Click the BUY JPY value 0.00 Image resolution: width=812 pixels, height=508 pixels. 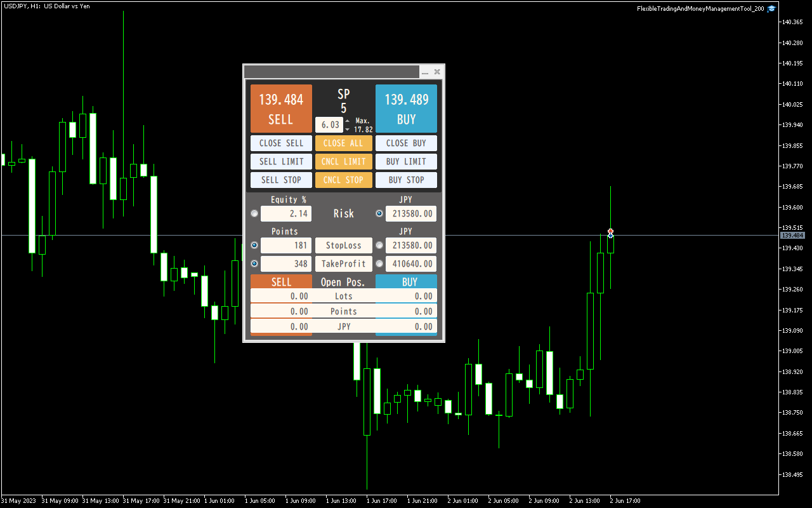[424, 326]
